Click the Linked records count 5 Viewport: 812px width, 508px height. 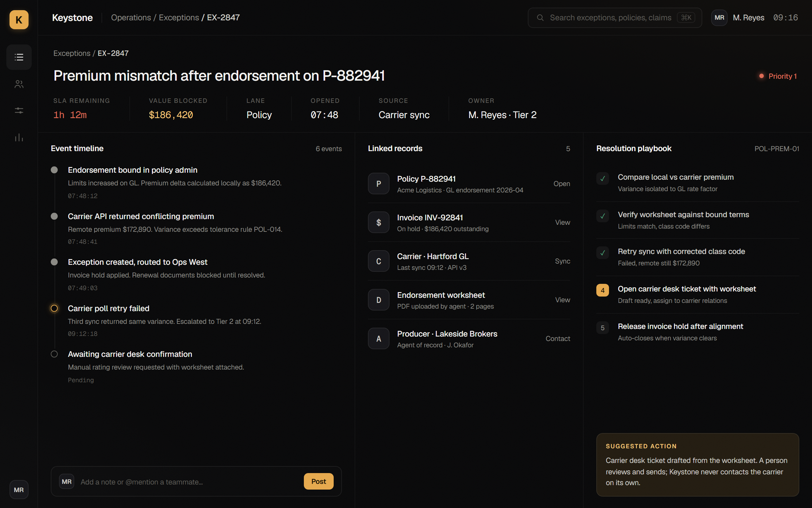point(568,149)
